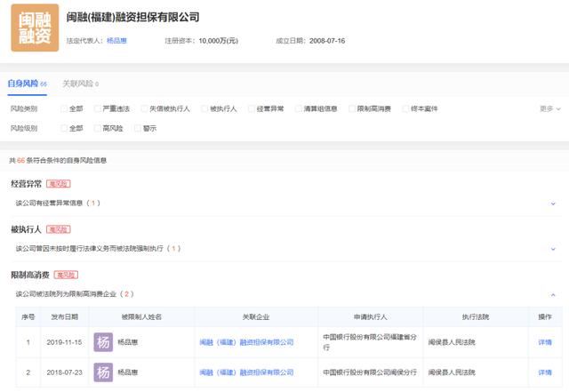This screenshot has width=569, height=392.
Task: Check 被执行人 filter checkbox
Action: coord(204,108)
